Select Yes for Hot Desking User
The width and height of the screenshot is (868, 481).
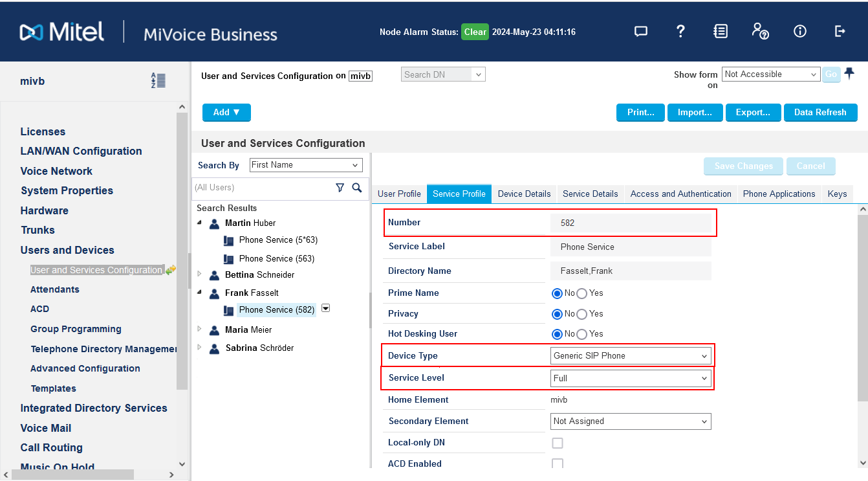point(581,334)
